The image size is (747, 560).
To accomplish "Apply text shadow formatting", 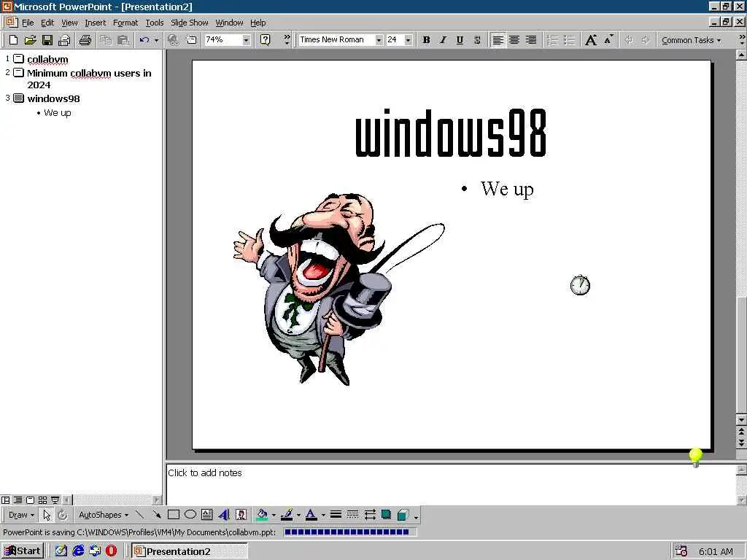I will pos(477,40).
